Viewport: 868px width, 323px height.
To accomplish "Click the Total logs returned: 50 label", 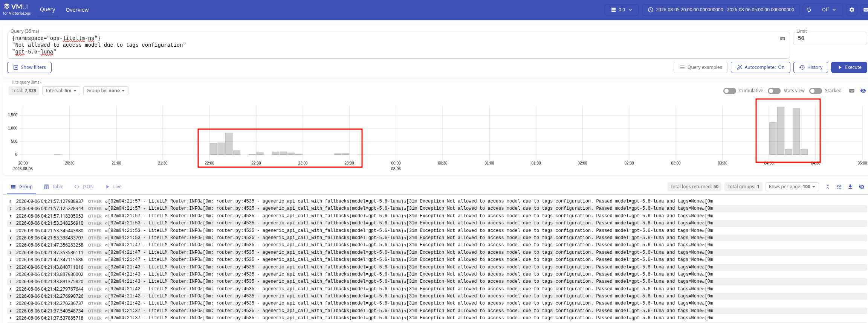I will (x=694, y=187).
